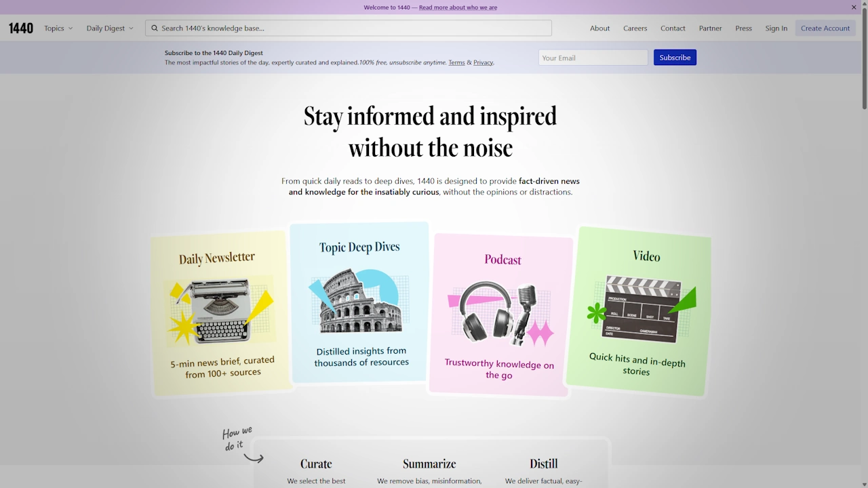Screen dimensions: 868x488
Task: Click the 1440 logo
Action: tap(21, 28)
